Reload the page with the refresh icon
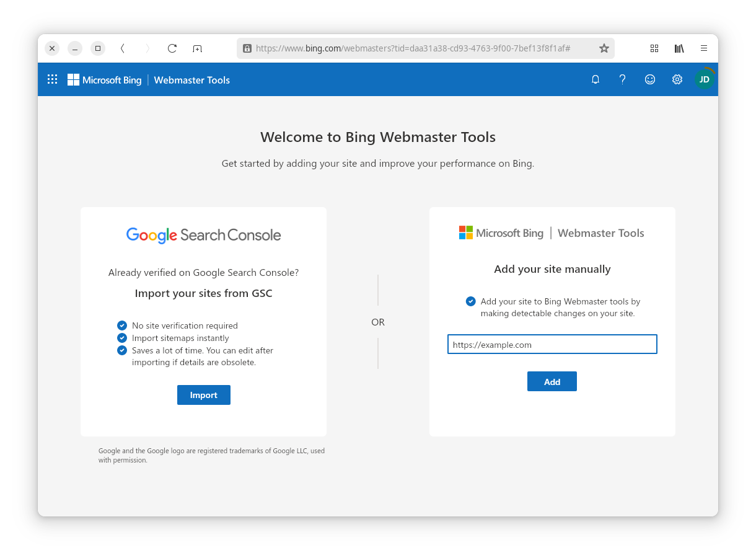The width and height of the screenshot is (756, 558). 172,48
